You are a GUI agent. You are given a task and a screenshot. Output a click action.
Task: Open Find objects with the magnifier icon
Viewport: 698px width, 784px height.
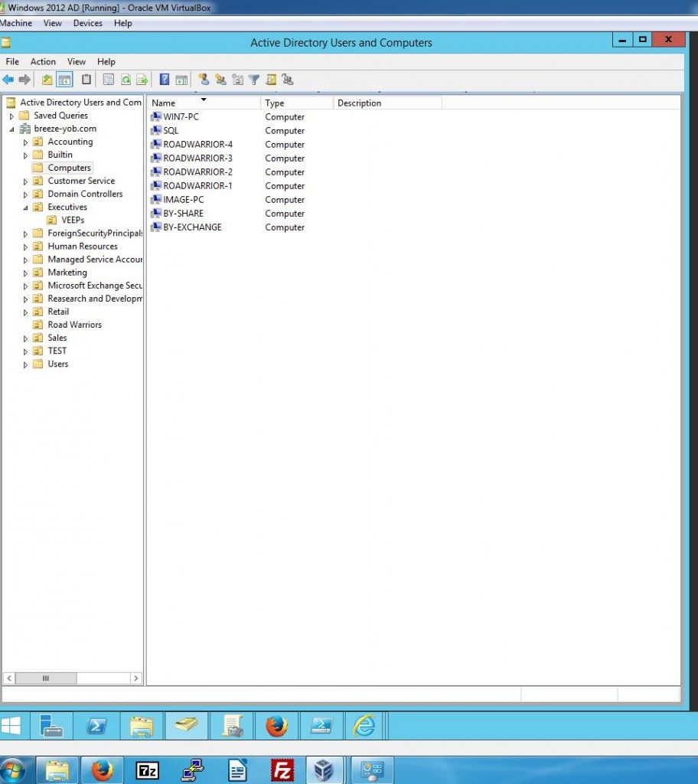tap(271, 80)
